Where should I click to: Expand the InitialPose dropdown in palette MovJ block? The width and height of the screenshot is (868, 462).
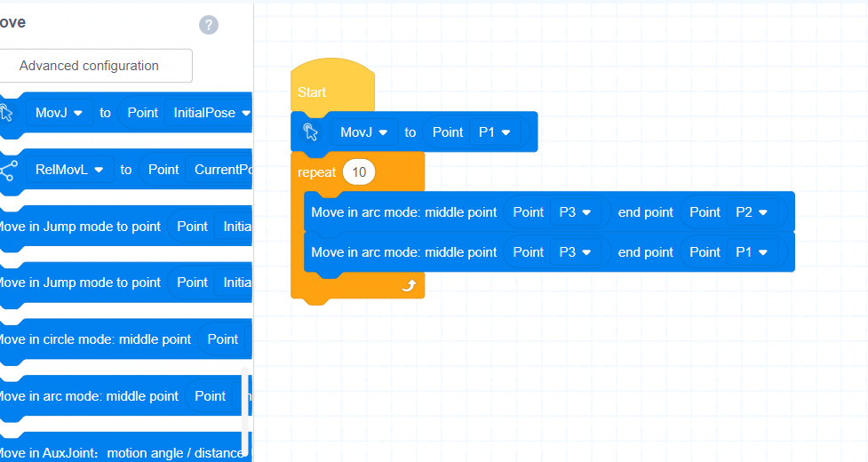click(x=212, y=113)
